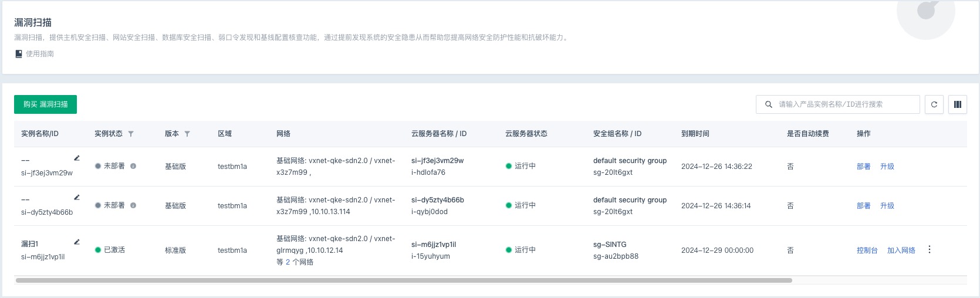Open the 版本 column filter

pyautogui.click(x=187, y=134)
